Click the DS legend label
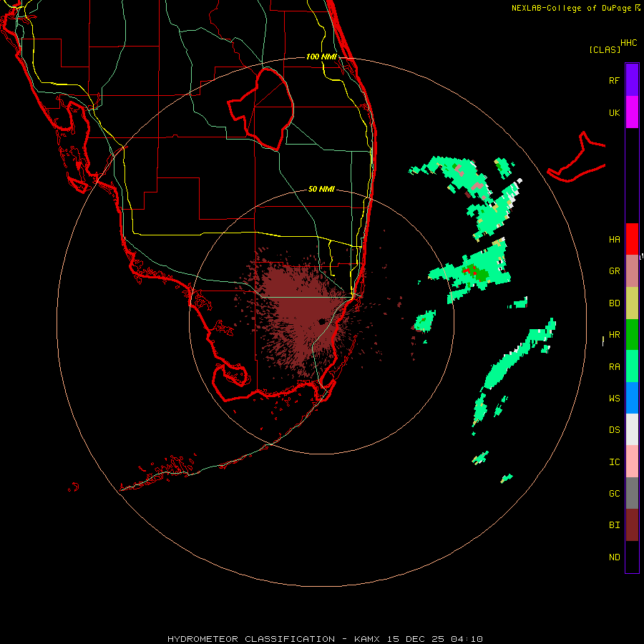 pos(615,430)
